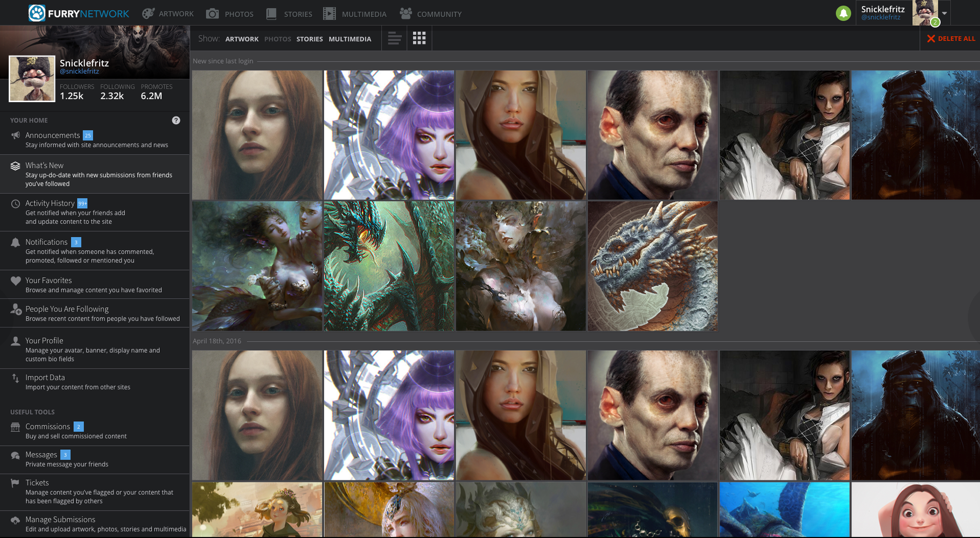Open Notifications from the sidebar bell
Viewport: 980px width, 538px height.
click(16, 243)
